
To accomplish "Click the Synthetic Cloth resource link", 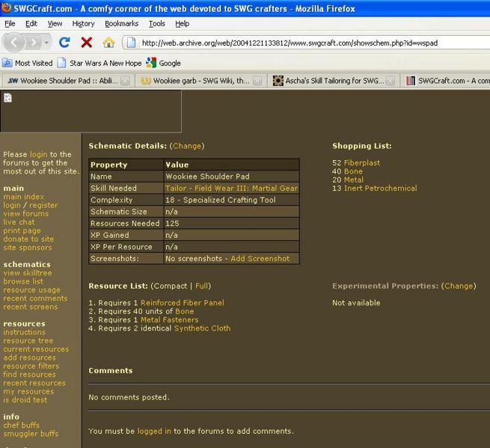I will (x=203, y=328).
